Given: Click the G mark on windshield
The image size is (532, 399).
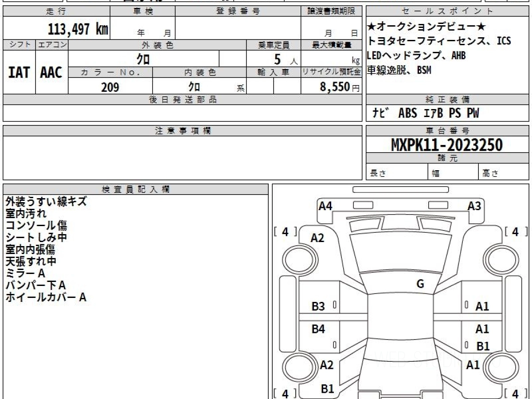Looking at the screenshot, I should (x=420, y=284).
